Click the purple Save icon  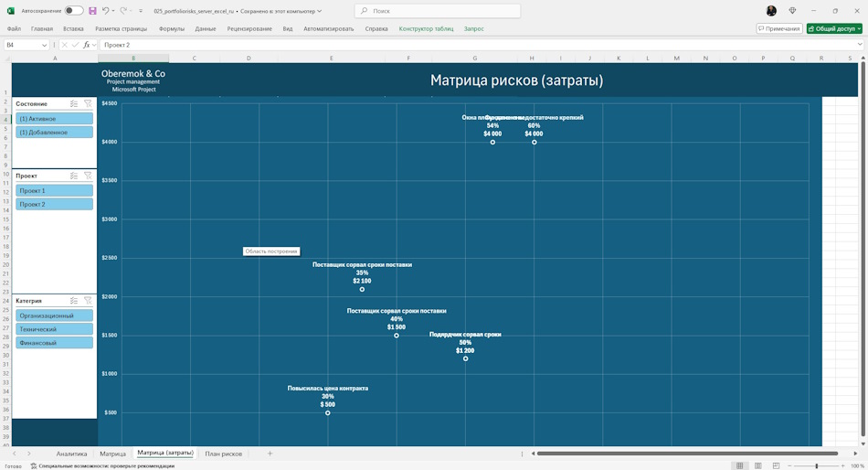point(92,11)
